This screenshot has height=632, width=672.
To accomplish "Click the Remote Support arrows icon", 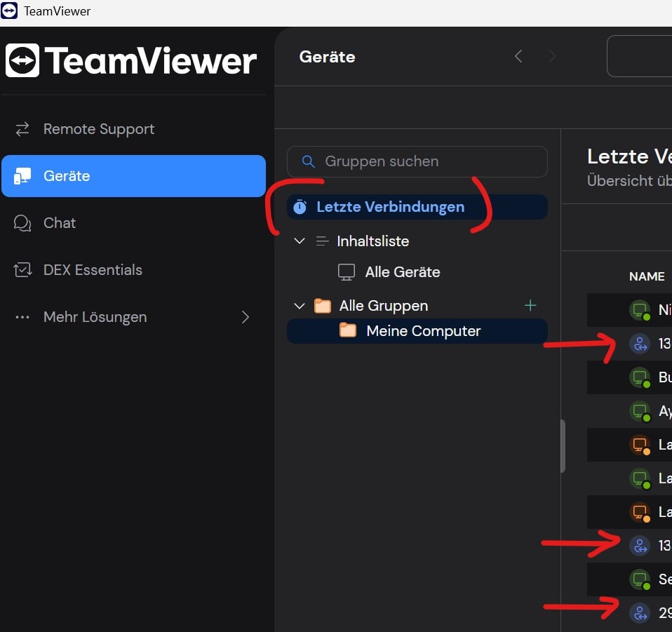I will pos(22,129).
